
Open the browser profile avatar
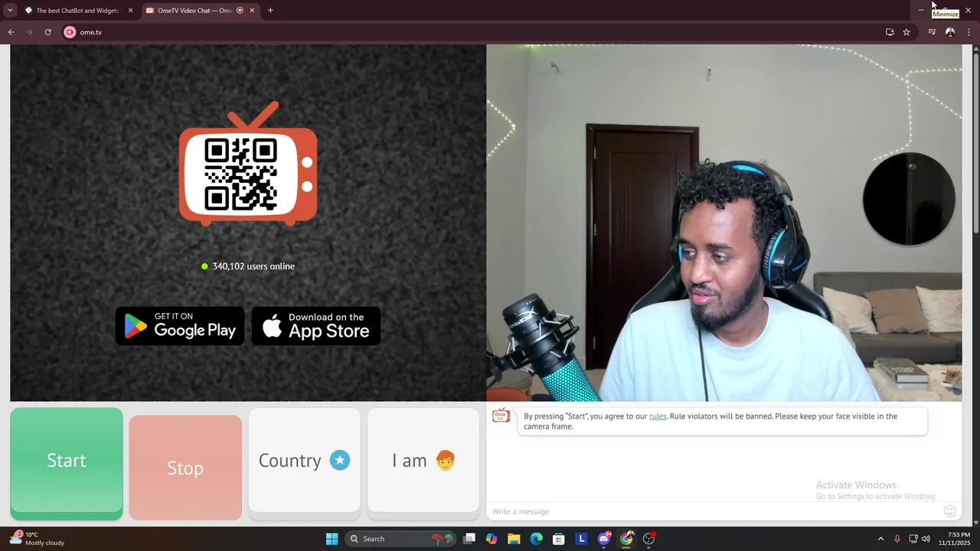pyautogui.click(x=950, y=32)
